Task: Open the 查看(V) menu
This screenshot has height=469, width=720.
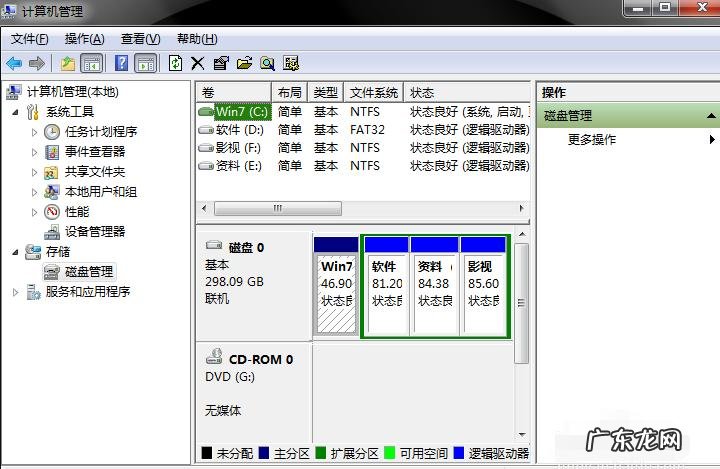Action: [x=140, y=39]
